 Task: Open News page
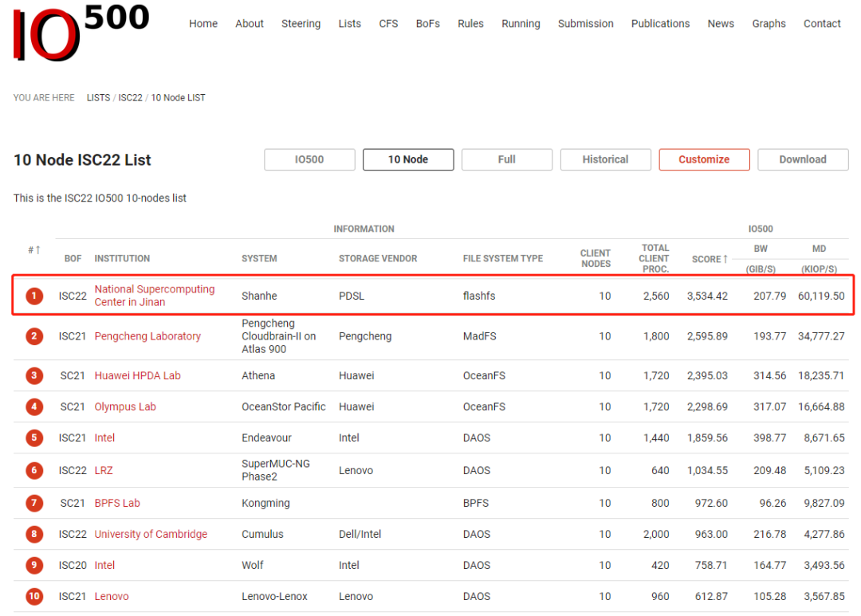pos(721,24)
